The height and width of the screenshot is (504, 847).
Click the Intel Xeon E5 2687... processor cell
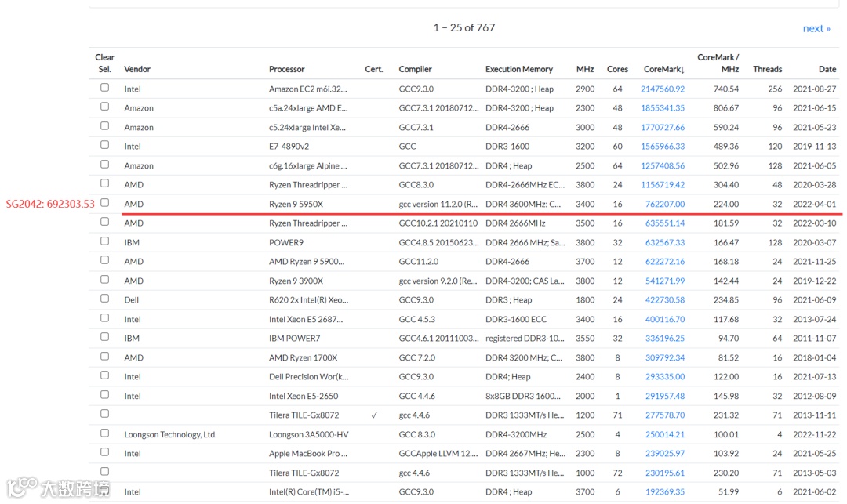(x=306, y=319)
